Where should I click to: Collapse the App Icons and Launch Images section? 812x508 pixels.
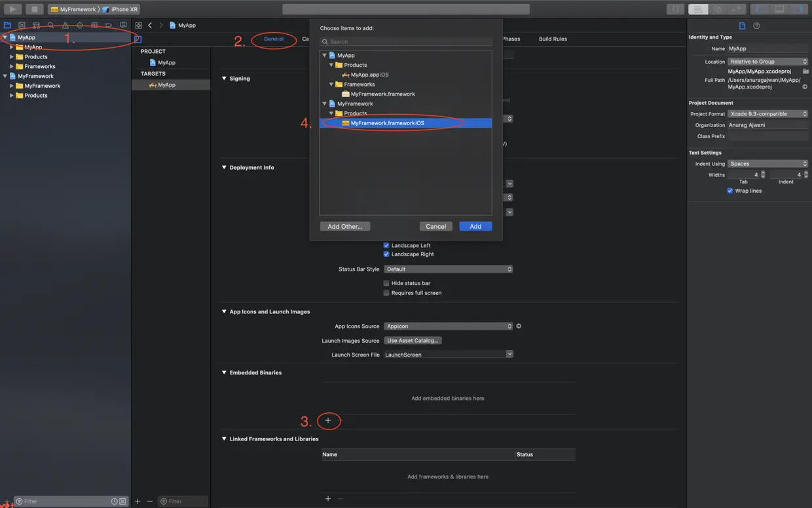(x=224, y=312)
